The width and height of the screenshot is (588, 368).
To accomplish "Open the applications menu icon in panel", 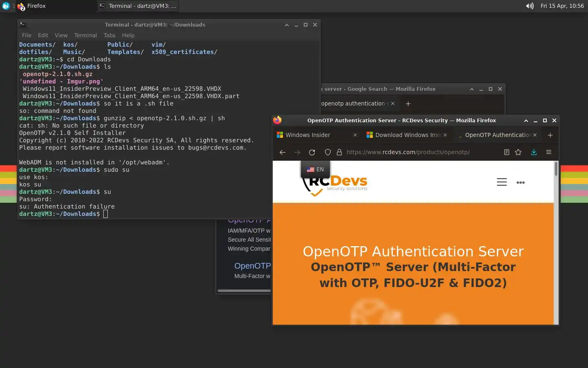I will 6,6.
